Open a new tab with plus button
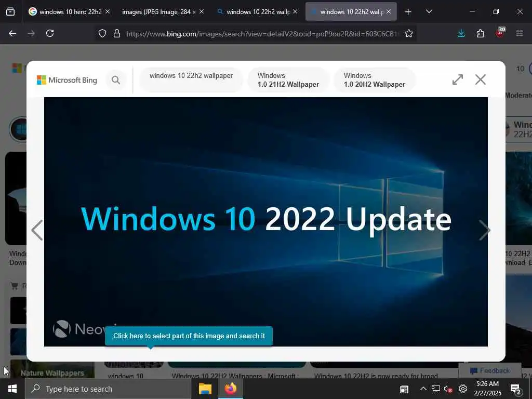The image size is (532, 399). [408, 12]
